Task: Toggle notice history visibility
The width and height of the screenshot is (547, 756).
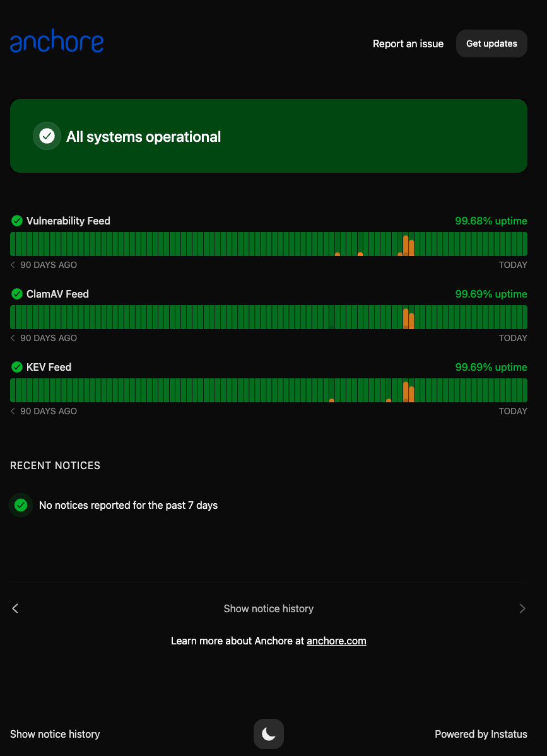Action: (269, 608)
